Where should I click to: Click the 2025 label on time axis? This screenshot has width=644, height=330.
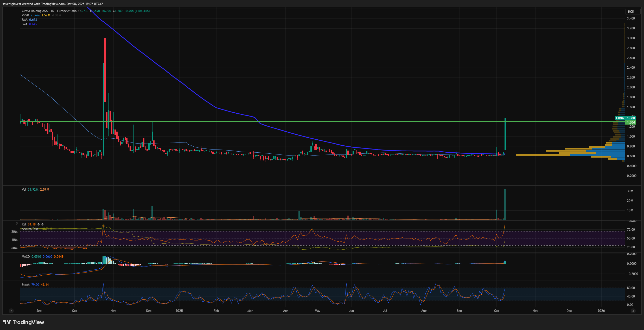coord(179,311)
